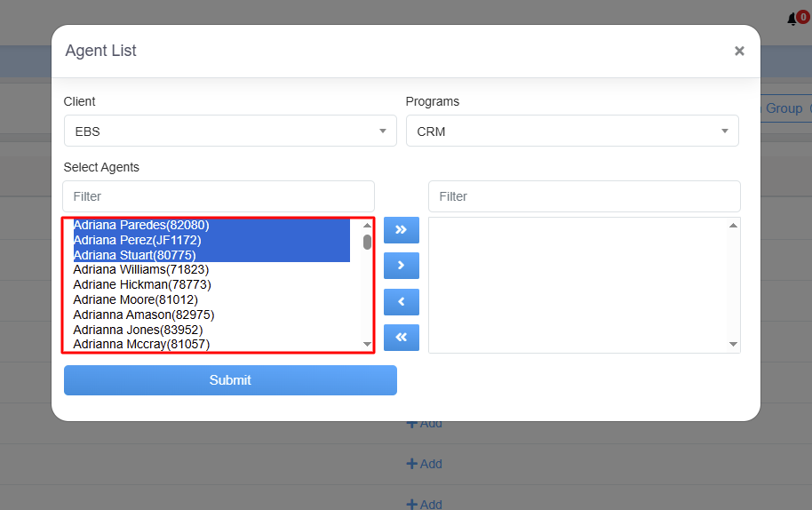
Task: Close the Agent List dialog
Action: [739, 52]
